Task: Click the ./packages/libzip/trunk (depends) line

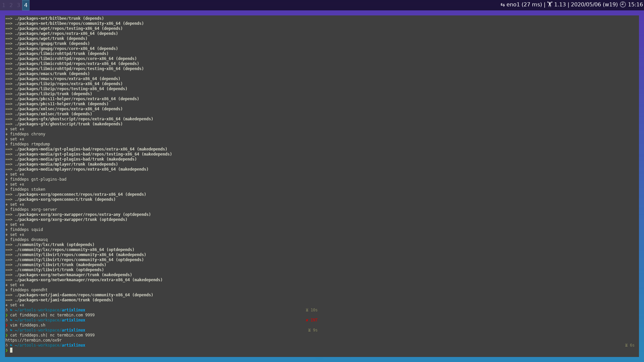Action: [x=49, y=94]
